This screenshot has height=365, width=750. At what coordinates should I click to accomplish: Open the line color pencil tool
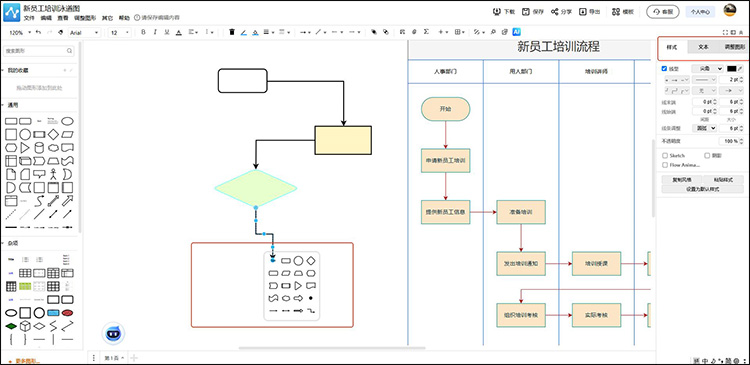point(243,33)
